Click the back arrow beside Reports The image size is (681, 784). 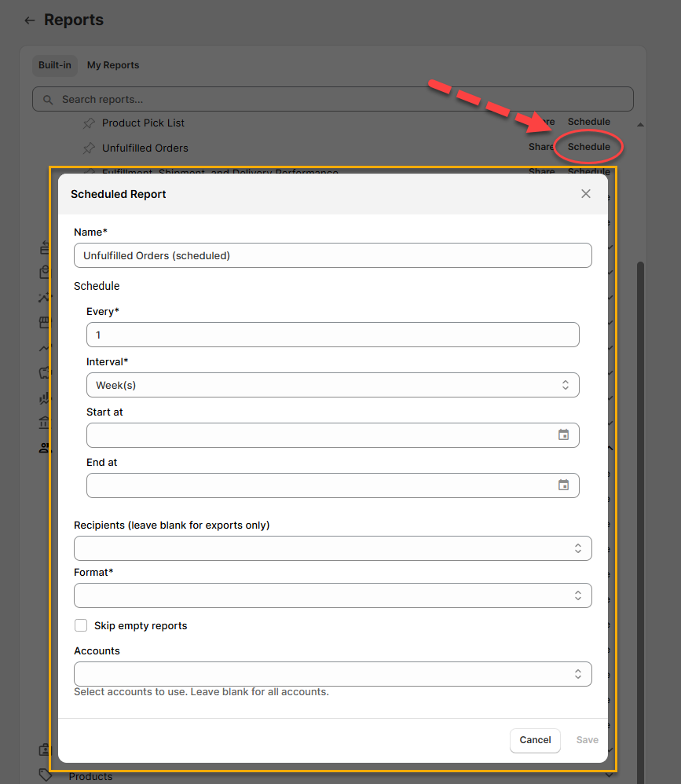click(30, 20)
